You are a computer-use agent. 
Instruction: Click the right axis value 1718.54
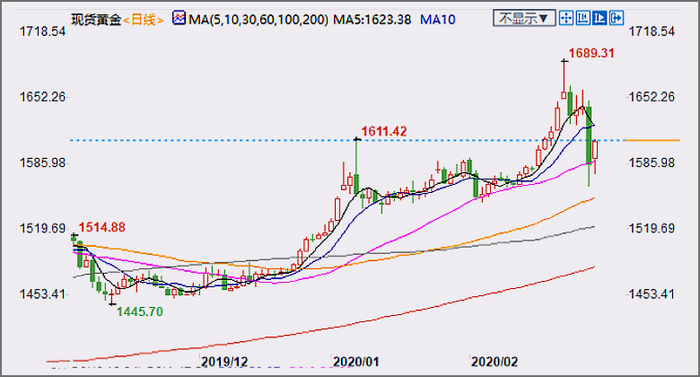[x=652, y=31]
